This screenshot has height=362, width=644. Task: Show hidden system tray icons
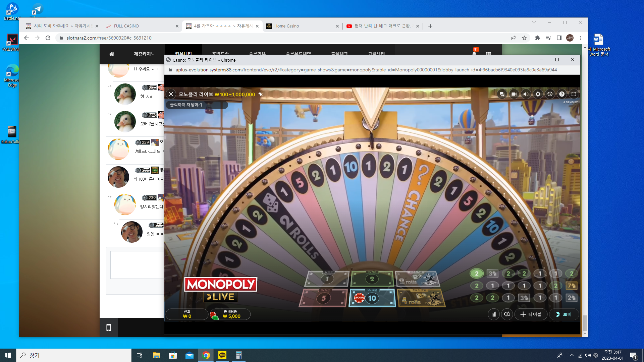point(572,355)
